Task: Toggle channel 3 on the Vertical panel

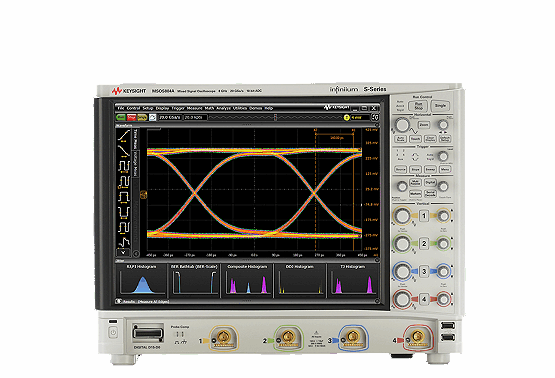Action: pos(424,271)
